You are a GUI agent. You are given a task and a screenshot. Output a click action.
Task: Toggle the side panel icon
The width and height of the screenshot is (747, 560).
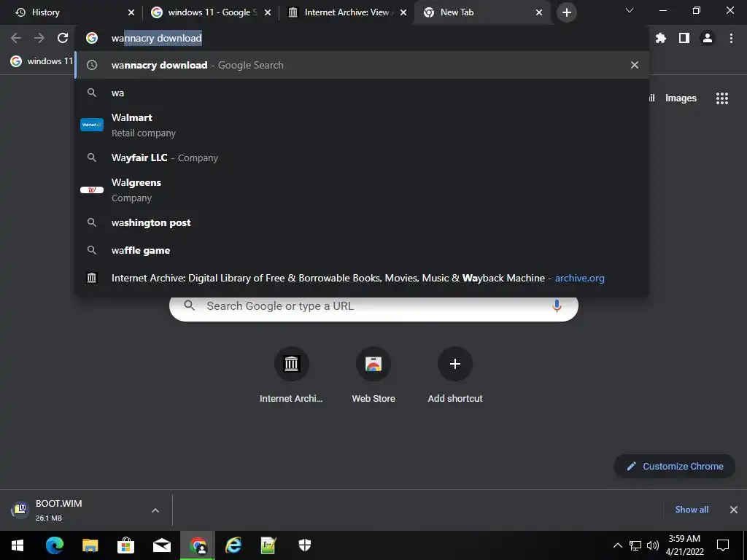(x=684, y=38)
